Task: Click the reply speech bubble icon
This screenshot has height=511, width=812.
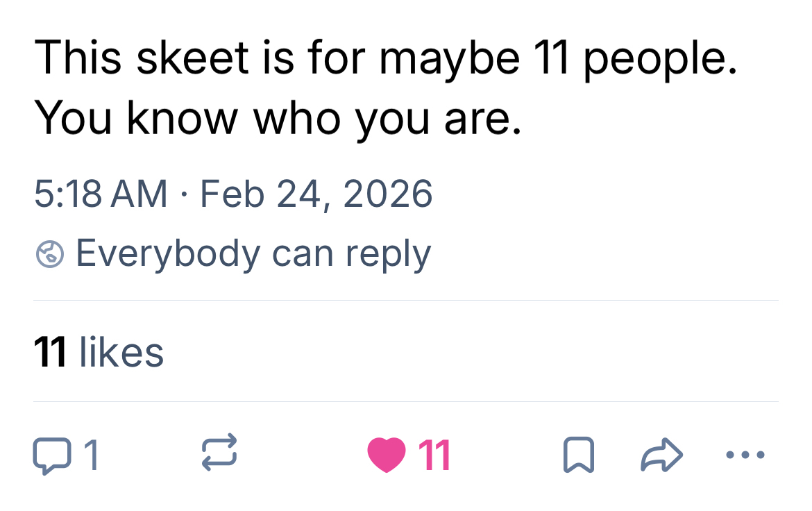Action: tap(51, 455)
